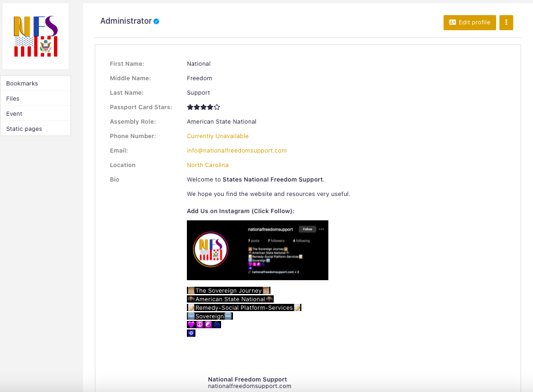The height and width of the screenshot is (392, 533).
Task: Click 'Add Us on Instagram (Click Follow):' text
Action: pos(241,211)
